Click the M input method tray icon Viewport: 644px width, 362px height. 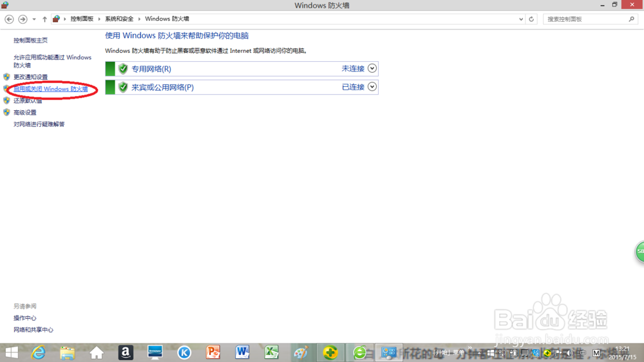596,353
